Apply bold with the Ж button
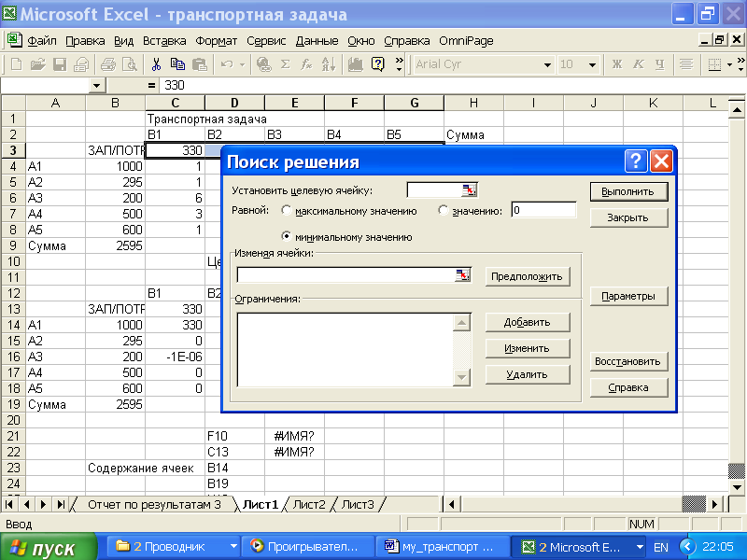This screenshot has width=747, height=560. tap(617, 63)
